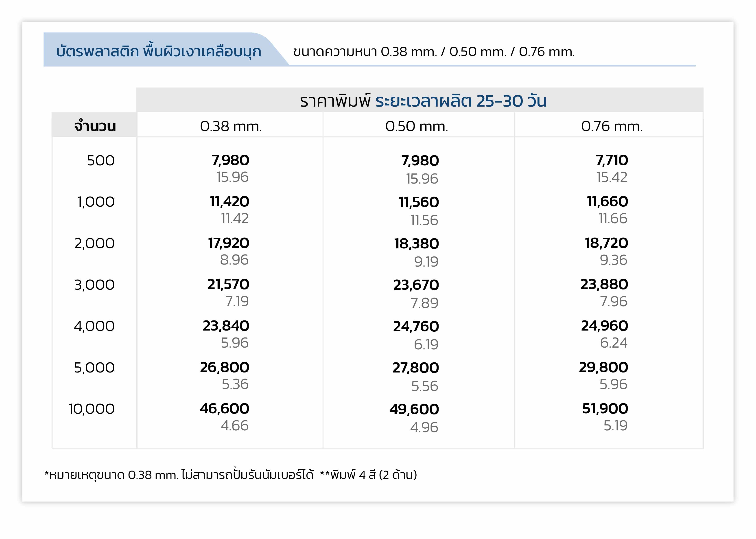756x539 pixels.
Task: Click the footnote about 0.38 mm. numbering
Action: (x=179, y=475)
